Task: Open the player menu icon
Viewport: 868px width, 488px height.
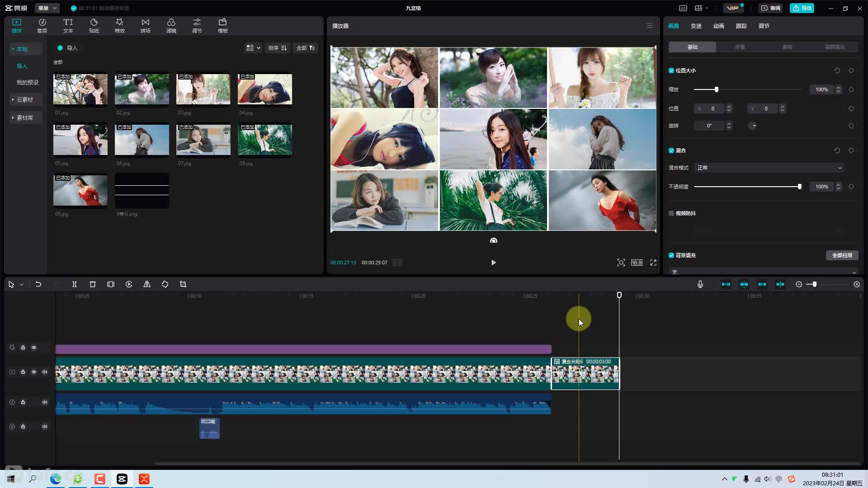Action: 650,26
